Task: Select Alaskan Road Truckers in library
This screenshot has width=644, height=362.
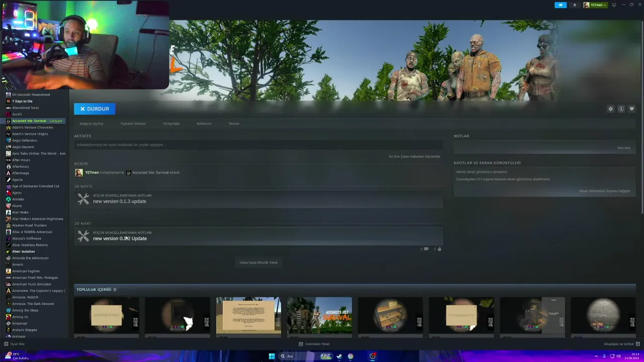Action: click(29, 225)
